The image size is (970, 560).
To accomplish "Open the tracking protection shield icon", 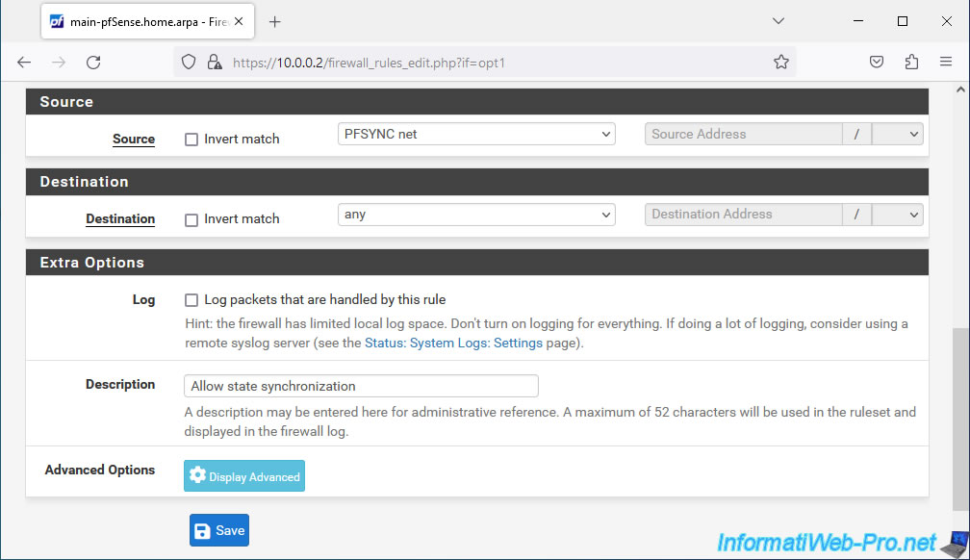I will 189,62.
